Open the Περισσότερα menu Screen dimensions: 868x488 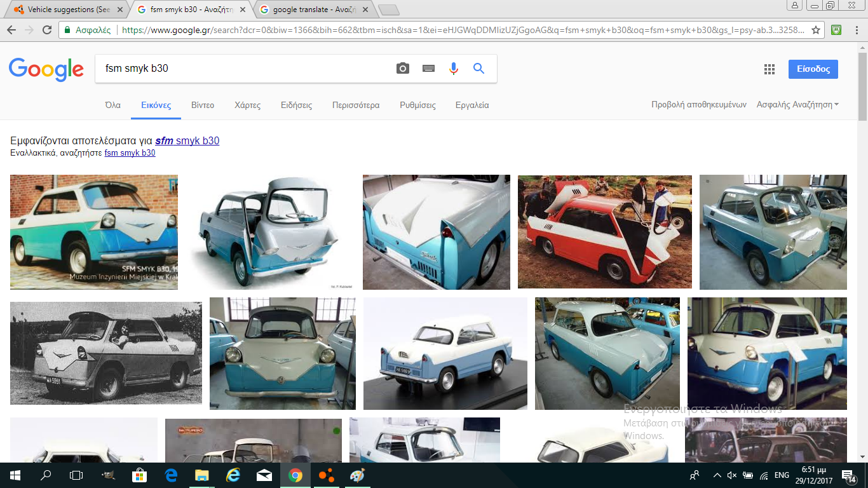pyautogui.click(x=356, y=105)
